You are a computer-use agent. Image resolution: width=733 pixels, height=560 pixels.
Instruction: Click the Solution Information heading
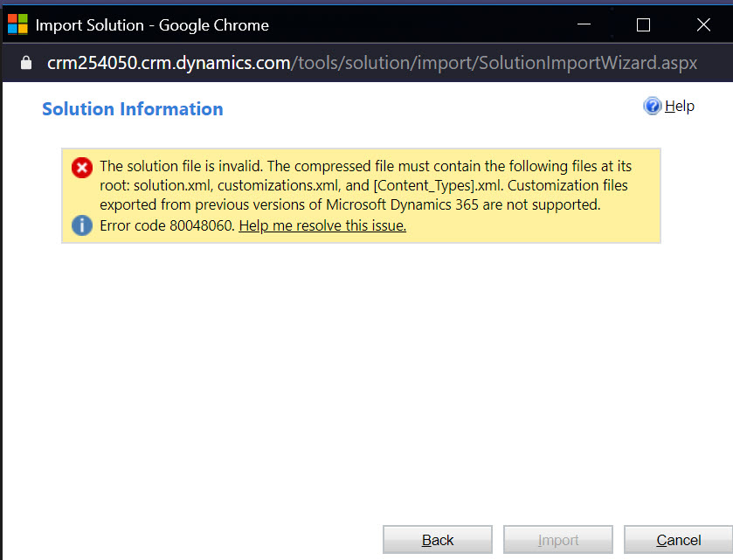click(133, 109)
